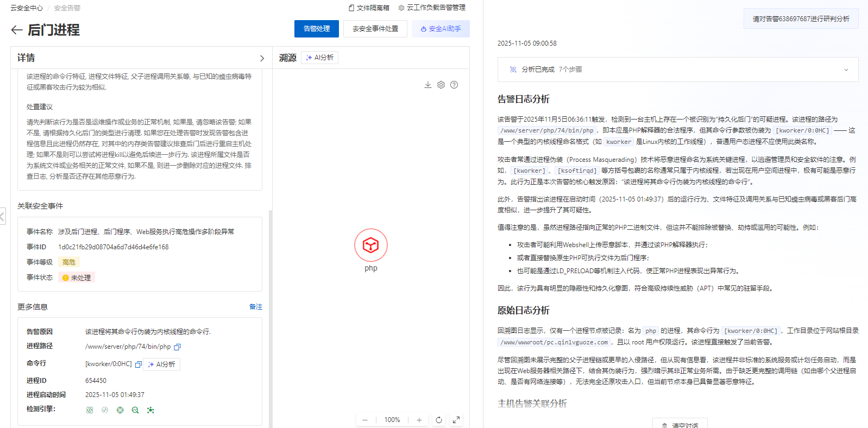Open trace graph settings gear

click(441, 85)
